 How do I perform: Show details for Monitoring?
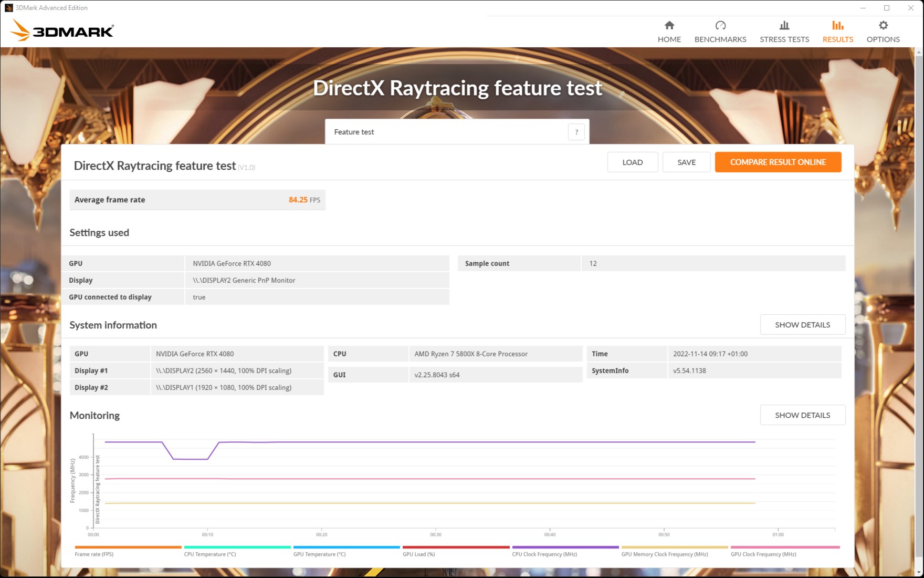pyautogui.click(x=803, y=415)
